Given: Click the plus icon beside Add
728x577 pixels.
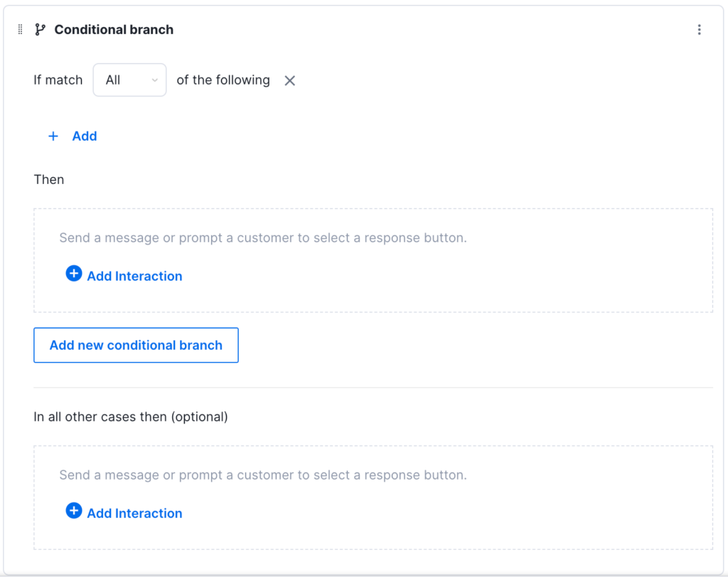Looking at the screenshot, I should [x=53, y=136].
